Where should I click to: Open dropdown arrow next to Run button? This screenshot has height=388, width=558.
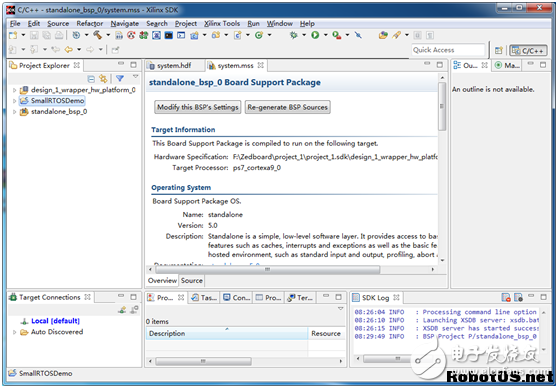[325, 35]
